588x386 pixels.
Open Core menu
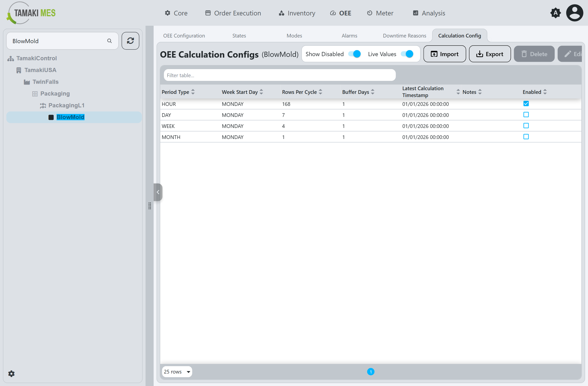click(x=176, y=13)
